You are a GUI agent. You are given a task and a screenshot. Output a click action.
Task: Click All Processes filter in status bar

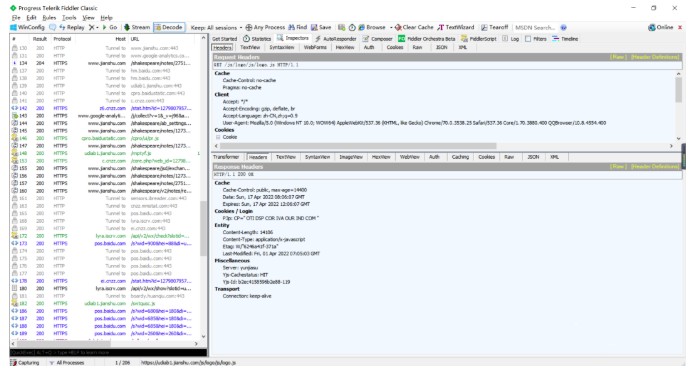(67, 363)
